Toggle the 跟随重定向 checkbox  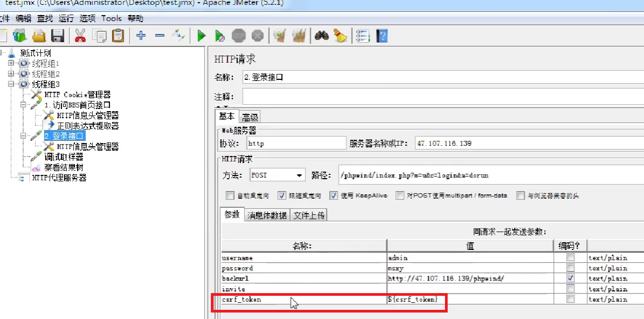click(x=282, y=196)
